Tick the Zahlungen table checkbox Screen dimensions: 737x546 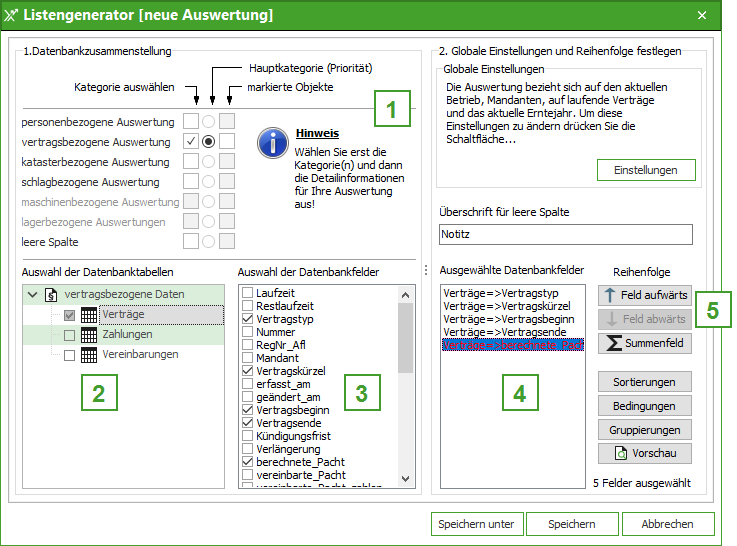tap(69, 335)
